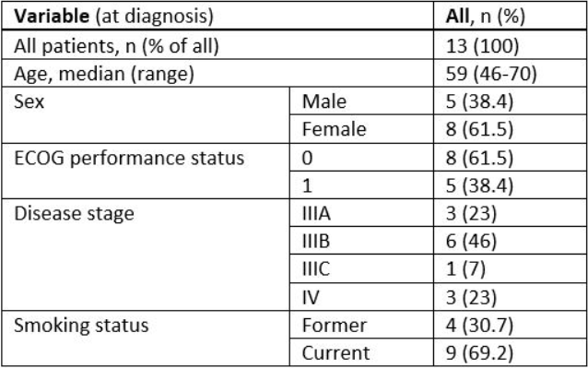Click the 'Smoking status' category cell
This screenshot has width=588, height=368.
(x=146, y=338)
